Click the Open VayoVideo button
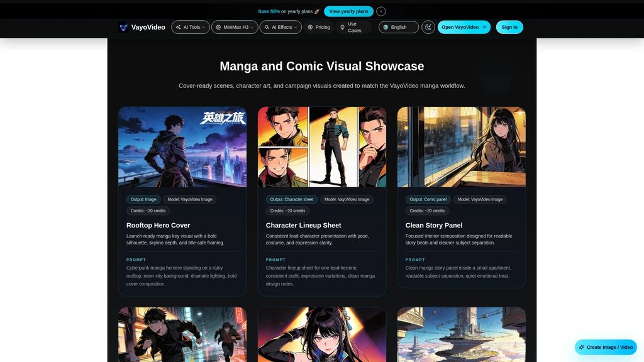This screenshot has width=644, height=362. click(x=464, y=27)
